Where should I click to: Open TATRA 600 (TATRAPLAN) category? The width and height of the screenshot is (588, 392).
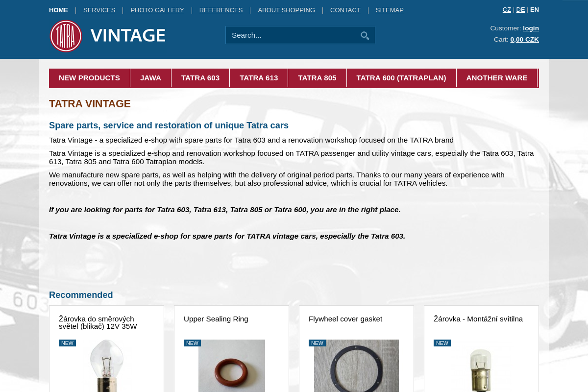401,78
